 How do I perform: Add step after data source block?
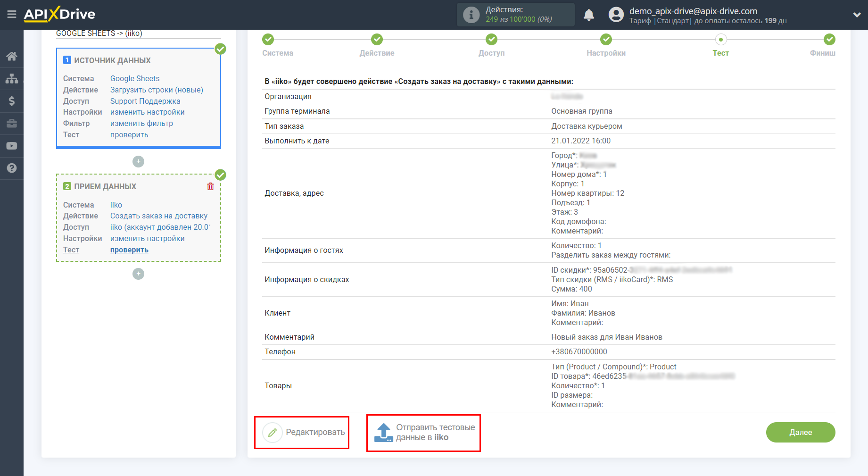(x=138, y=161)
